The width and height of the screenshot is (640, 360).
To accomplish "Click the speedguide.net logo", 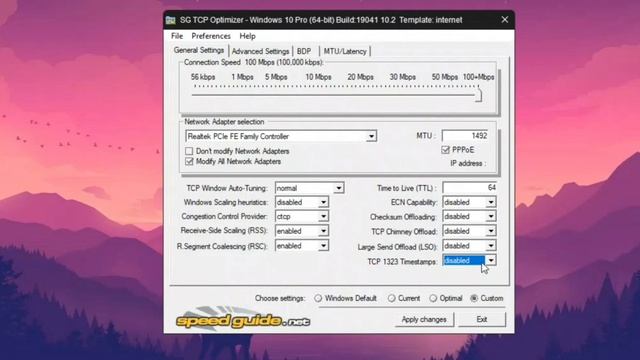I will [243, 318].
